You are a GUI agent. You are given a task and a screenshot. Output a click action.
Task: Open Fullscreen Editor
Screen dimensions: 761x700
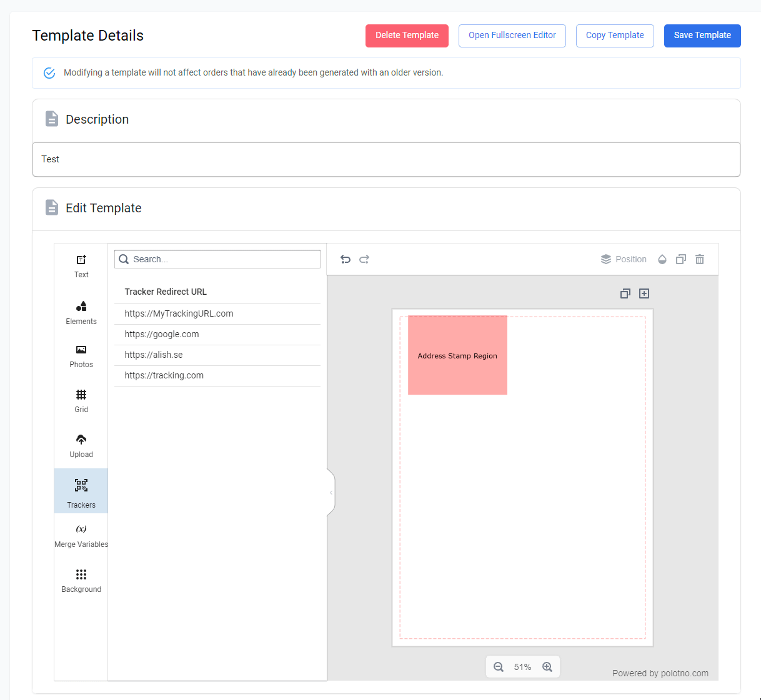(512, 36)
